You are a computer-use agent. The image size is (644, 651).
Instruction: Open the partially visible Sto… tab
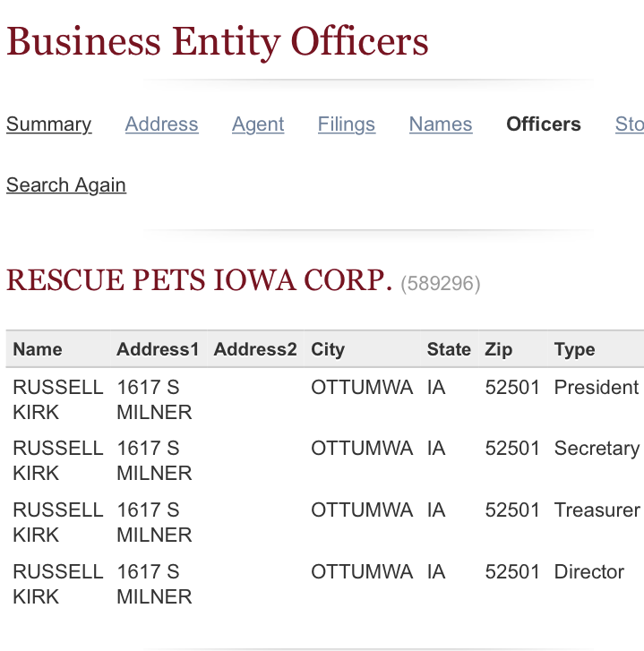pos(629,124)
